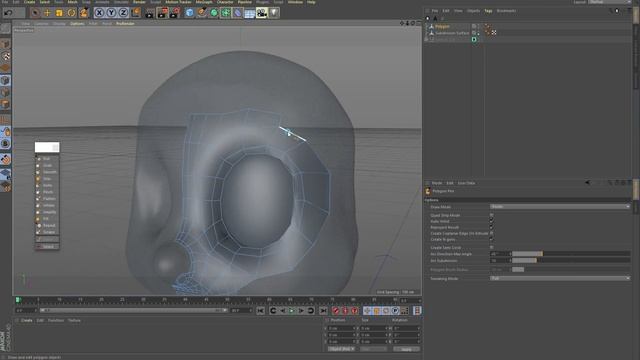This screenshot has width=640, height=360.
Task: Click the green Subdivision Surface generator icon
Action: coord(214,13)
